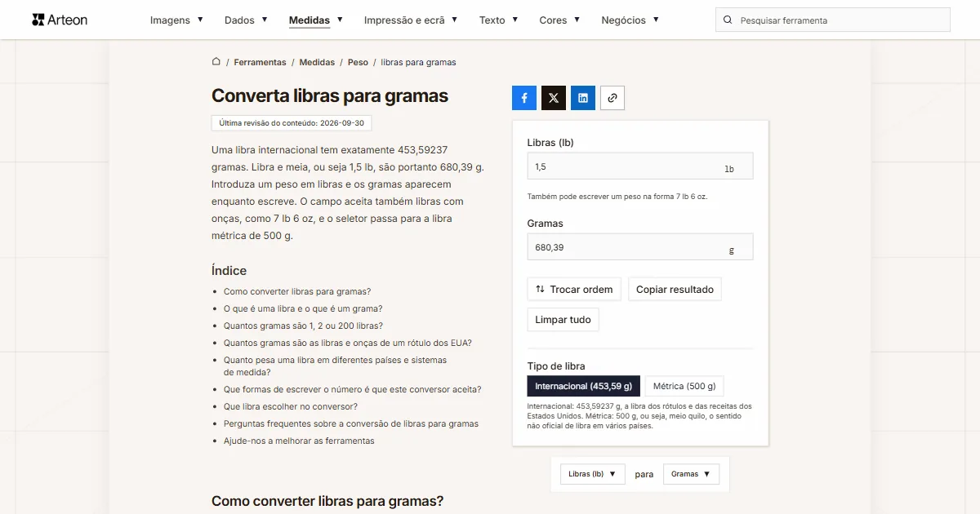Open the Texto menu
Viewport: 980px width, 514px height.
coord(498,20)
